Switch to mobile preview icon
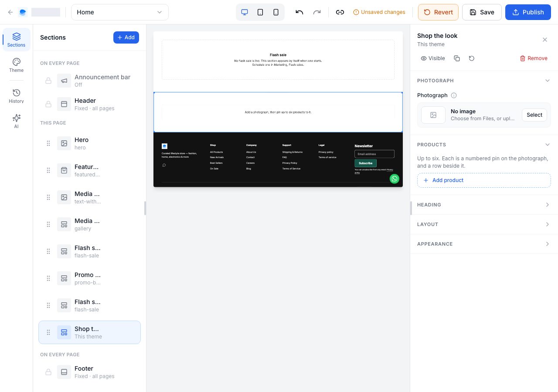558x392 pixels. (276, 12)
